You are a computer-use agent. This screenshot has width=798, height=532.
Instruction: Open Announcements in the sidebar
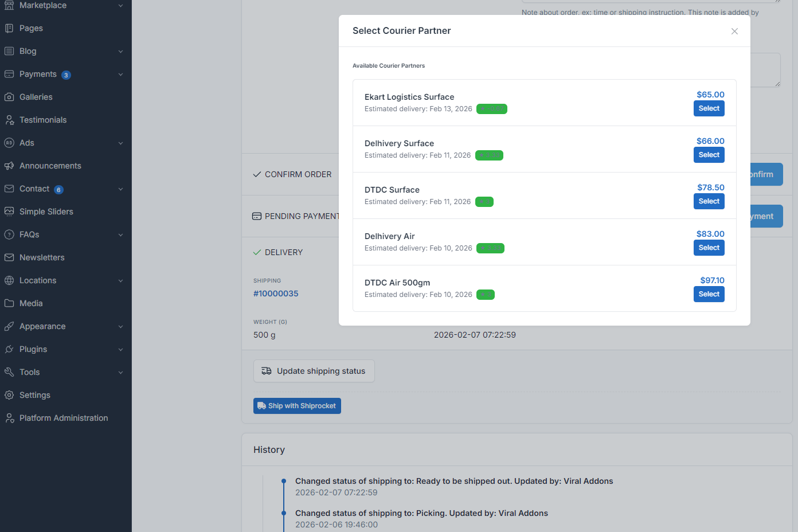coord(50,166)
